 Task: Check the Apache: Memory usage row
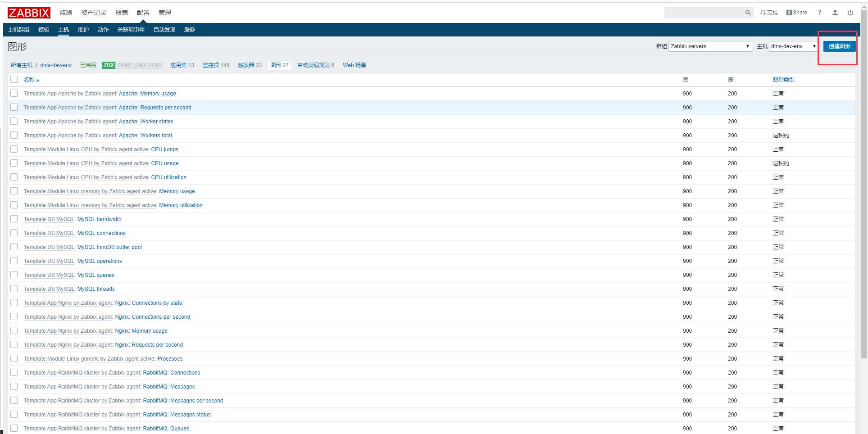14,93
